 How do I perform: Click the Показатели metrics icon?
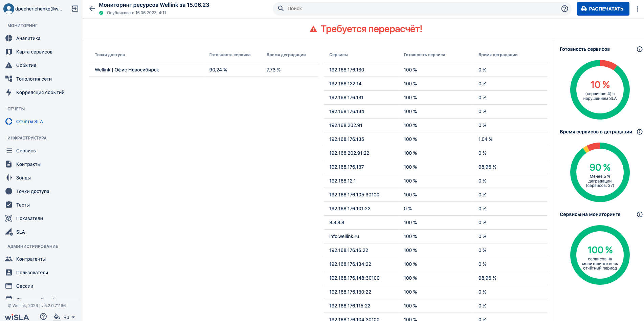click(9, 218)
